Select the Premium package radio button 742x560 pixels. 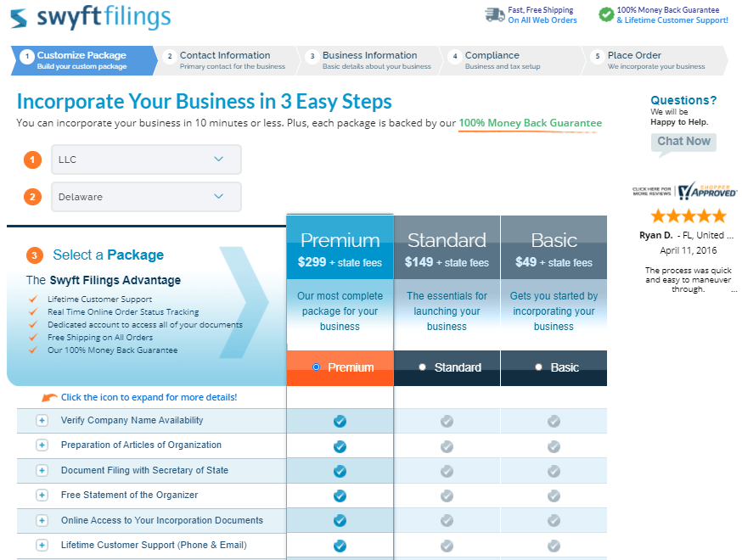315,367
